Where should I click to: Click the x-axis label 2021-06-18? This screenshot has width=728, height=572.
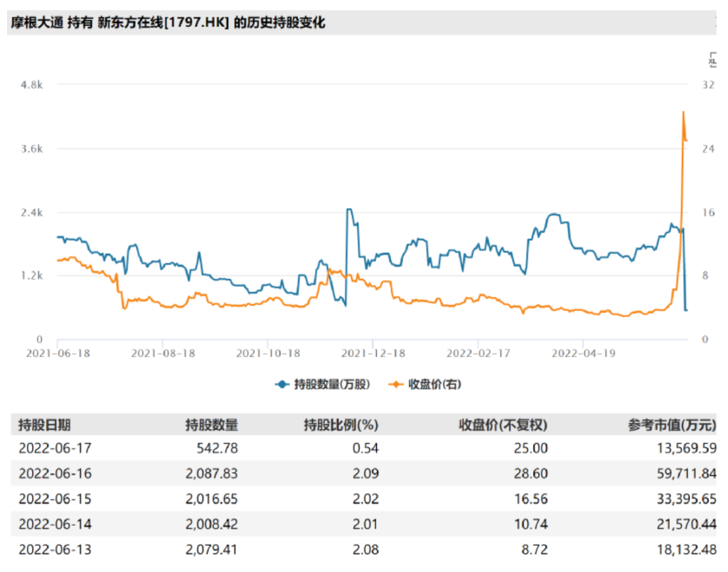click(x=58, y=353)
